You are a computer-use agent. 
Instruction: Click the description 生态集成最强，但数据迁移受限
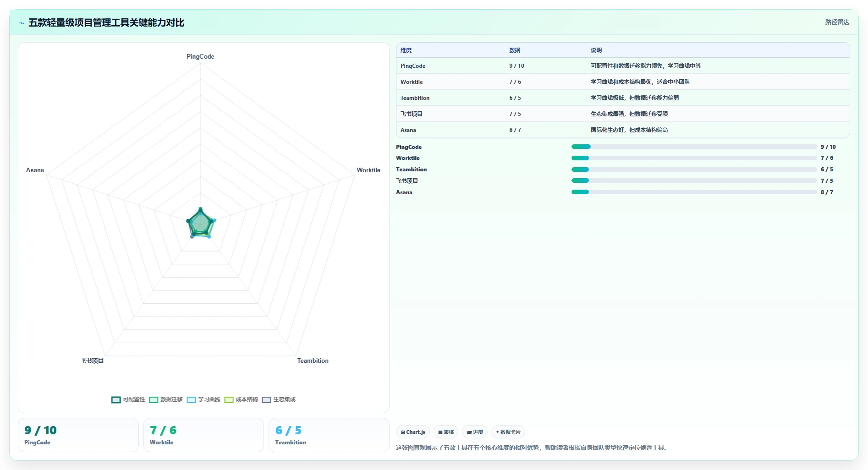pyautogui.click(x=629, y=114)
